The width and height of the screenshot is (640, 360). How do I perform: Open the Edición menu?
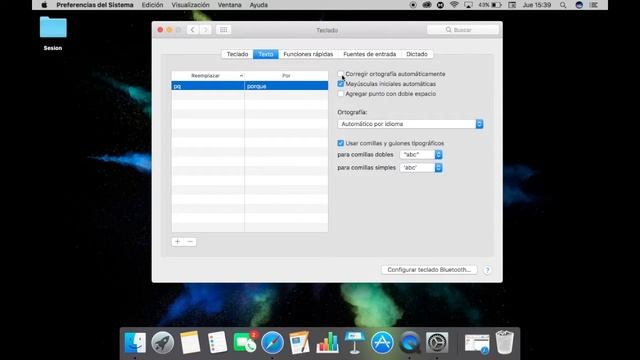pyautogui.click(x=152, y=5)
